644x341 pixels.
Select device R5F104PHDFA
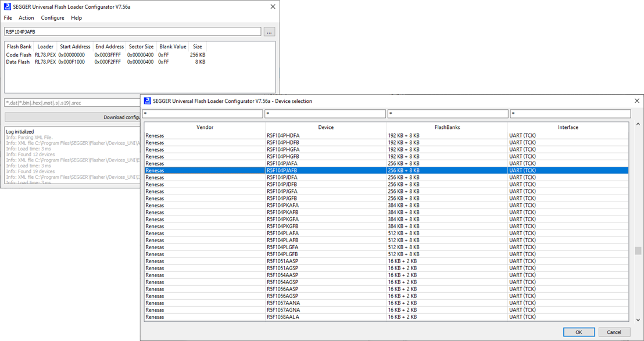click(387, 135)
